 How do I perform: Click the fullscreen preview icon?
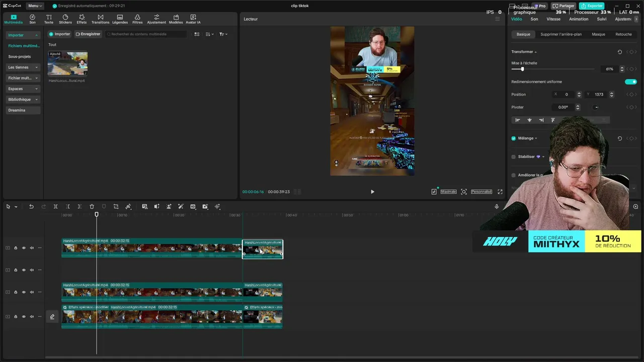[x=500, y=192]
